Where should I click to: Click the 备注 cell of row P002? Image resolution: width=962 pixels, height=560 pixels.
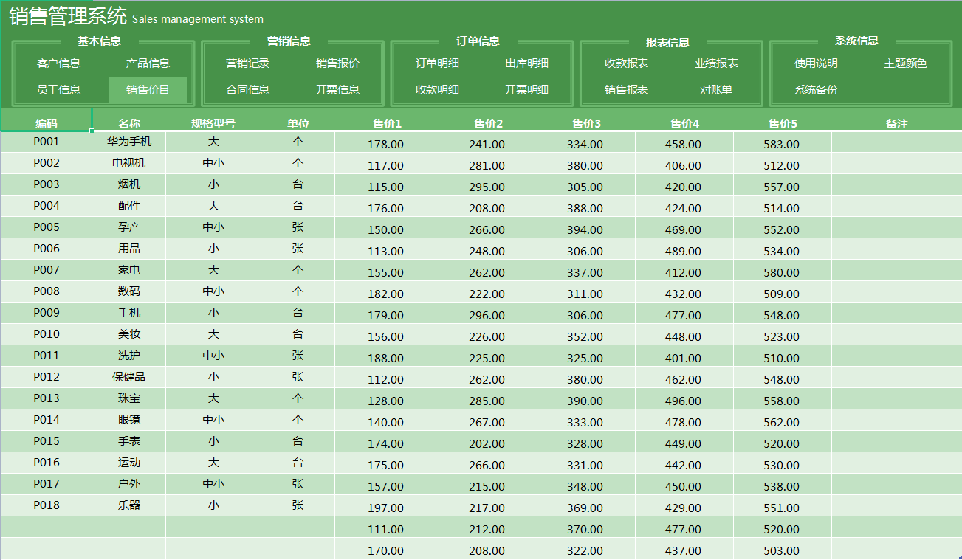pos(898,163)
